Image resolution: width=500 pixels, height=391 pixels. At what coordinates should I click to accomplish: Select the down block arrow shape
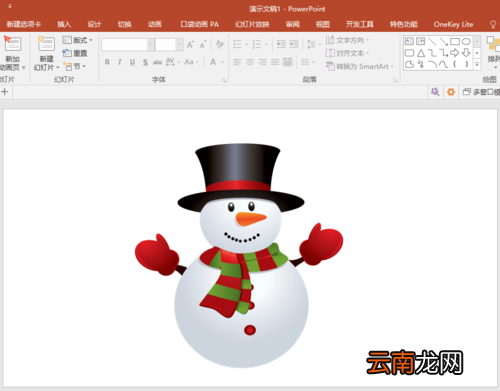click(x=466, y=53)
